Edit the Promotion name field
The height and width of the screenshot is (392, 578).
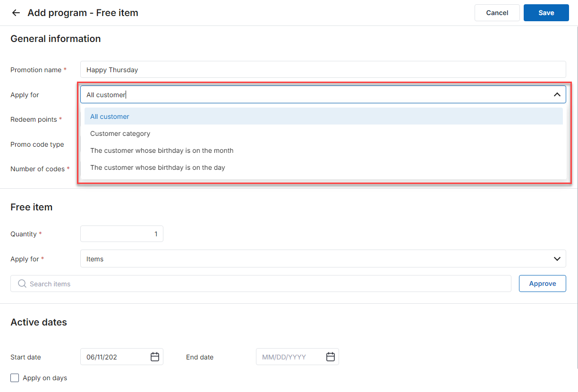323,70
